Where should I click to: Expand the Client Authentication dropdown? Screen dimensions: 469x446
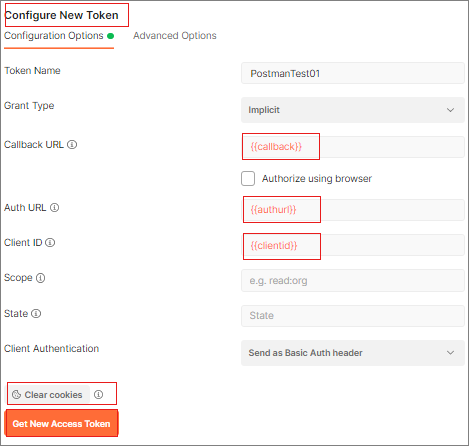(353, 353)
